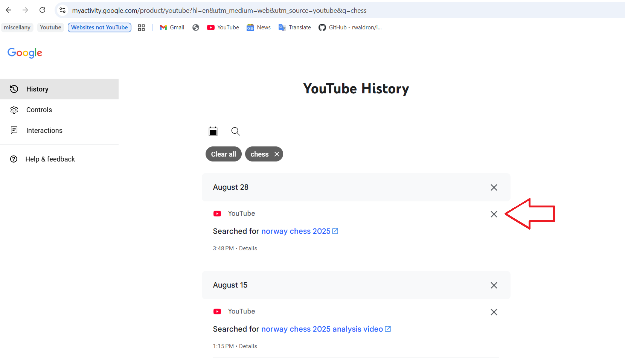The height and width of the screenshot is (364, 625).
Task: Click the magnifier search history icon
Action: [235, 131]
